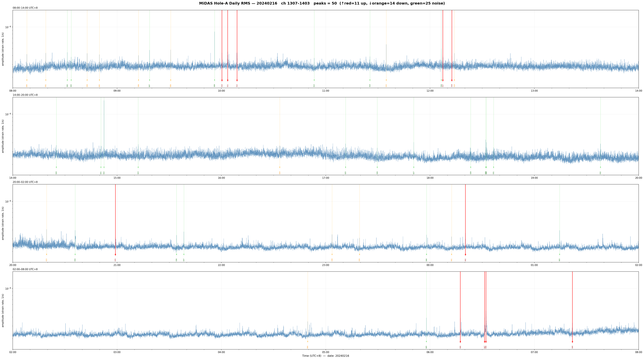Click green noise marker 014

pos(370,80)
